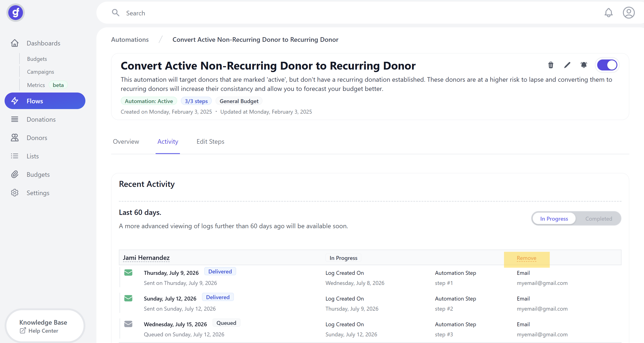Click 'step #3' automation step text
This screenshot has height=343, width=644.
pos(444,335)
